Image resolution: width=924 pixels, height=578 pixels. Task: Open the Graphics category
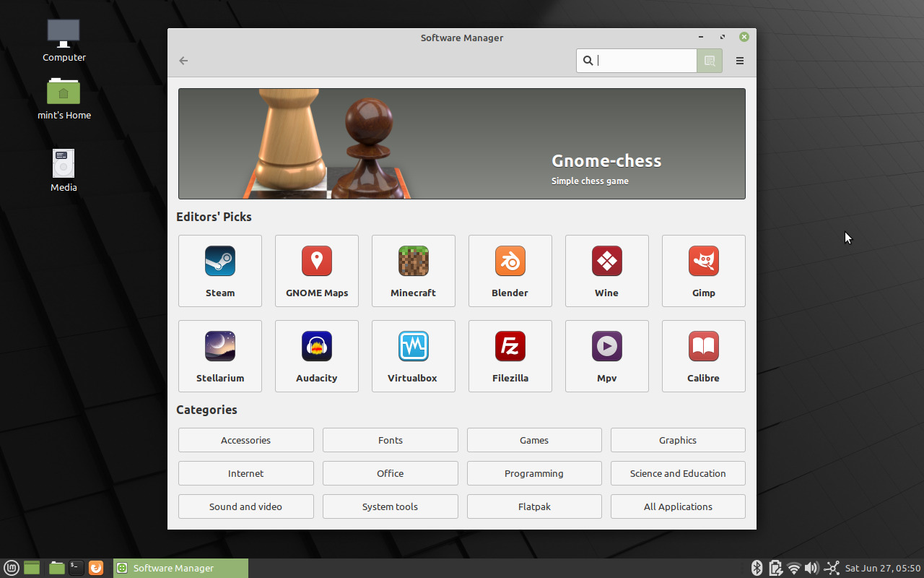pyautogui.click(x=678, y=440)
